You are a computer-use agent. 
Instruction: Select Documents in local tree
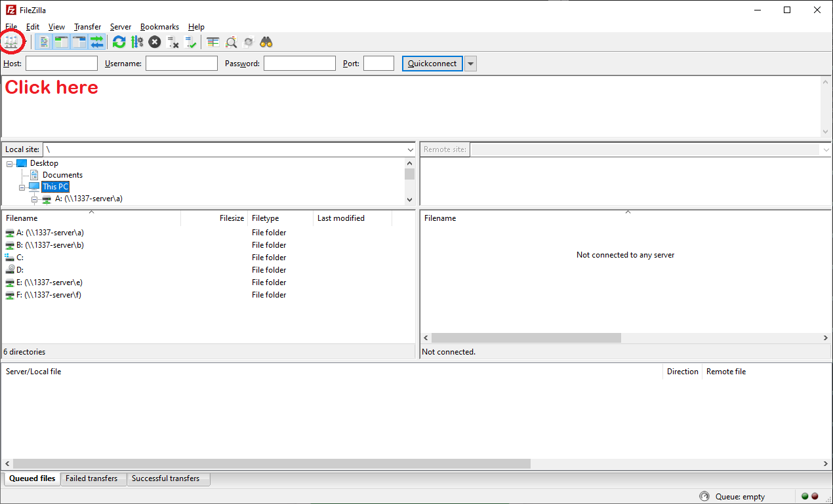click(x=62, y=175)
